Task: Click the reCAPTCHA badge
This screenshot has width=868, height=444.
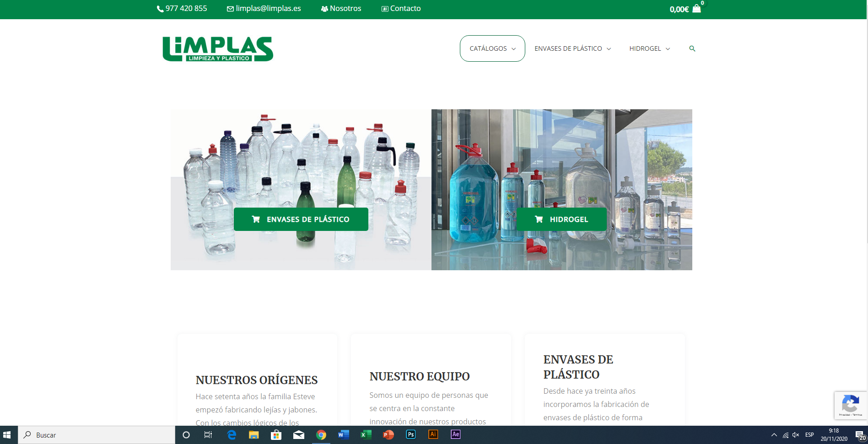Action: click(850, 405)
